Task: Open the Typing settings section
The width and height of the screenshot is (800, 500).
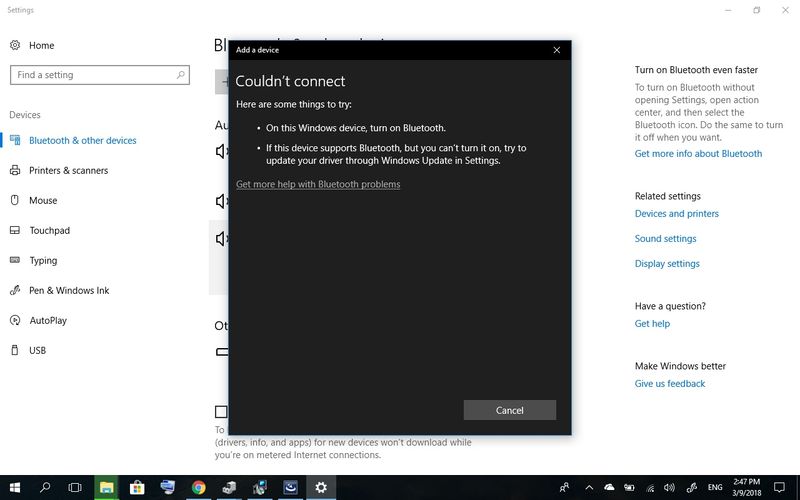Action: tap(43, 261)
